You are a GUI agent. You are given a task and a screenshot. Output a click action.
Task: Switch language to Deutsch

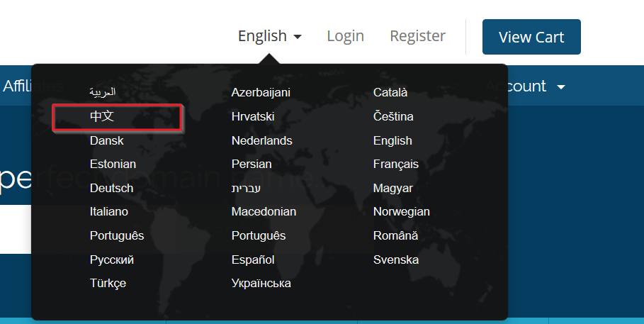[x=111, y=188]
